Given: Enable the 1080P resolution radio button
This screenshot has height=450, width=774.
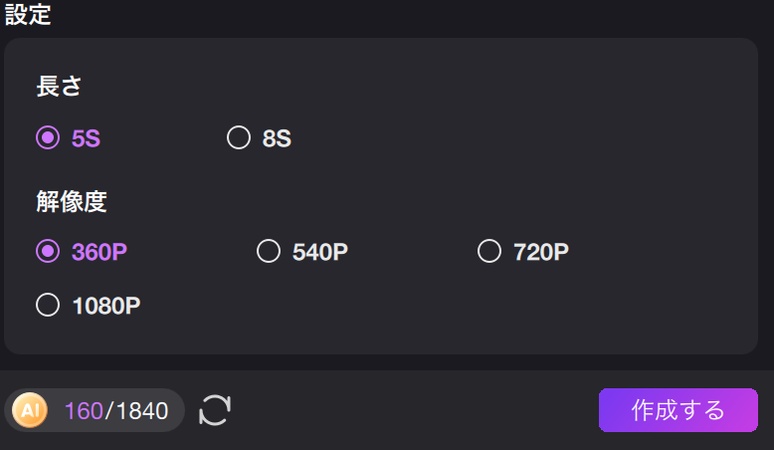Looking at the screenshot, I should (47, 305).
